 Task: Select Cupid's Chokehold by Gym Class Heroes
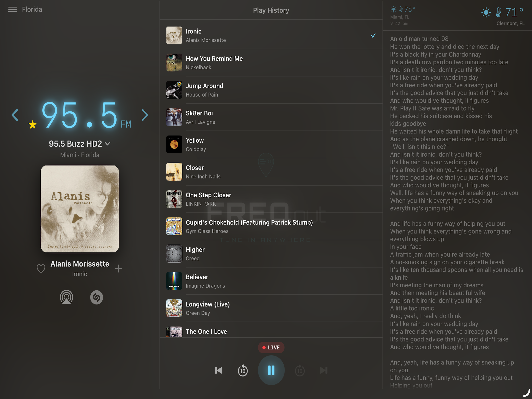(271, 227)
